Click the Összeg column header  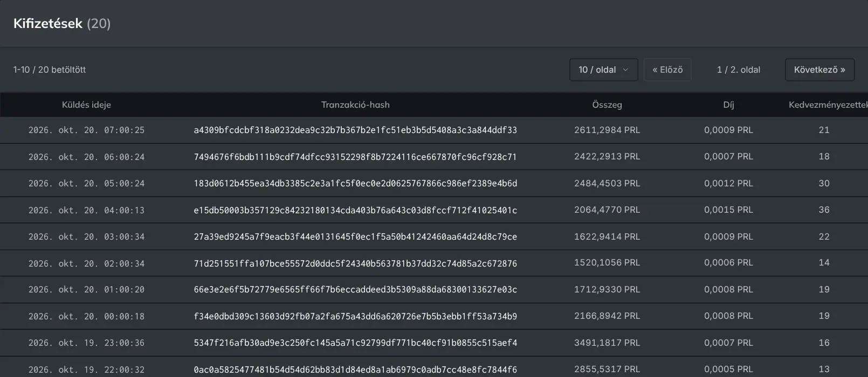[x=607, y=105]
